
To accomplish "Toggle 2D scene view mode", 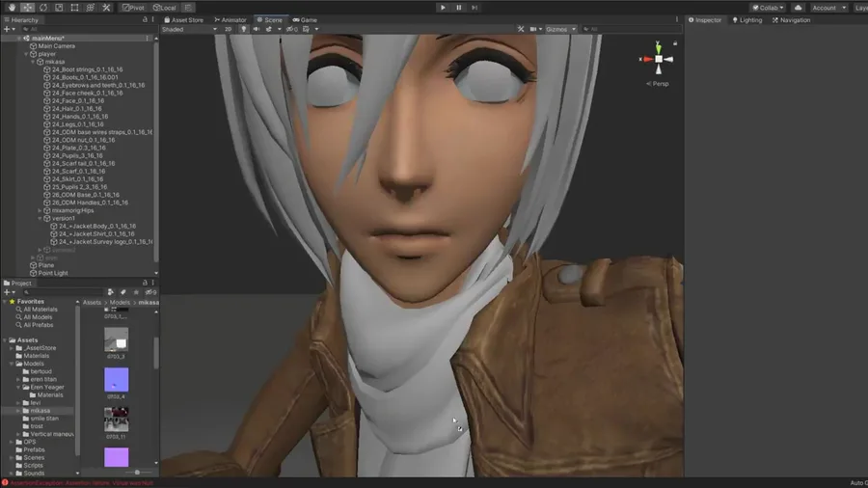I will tap(228, 29).
